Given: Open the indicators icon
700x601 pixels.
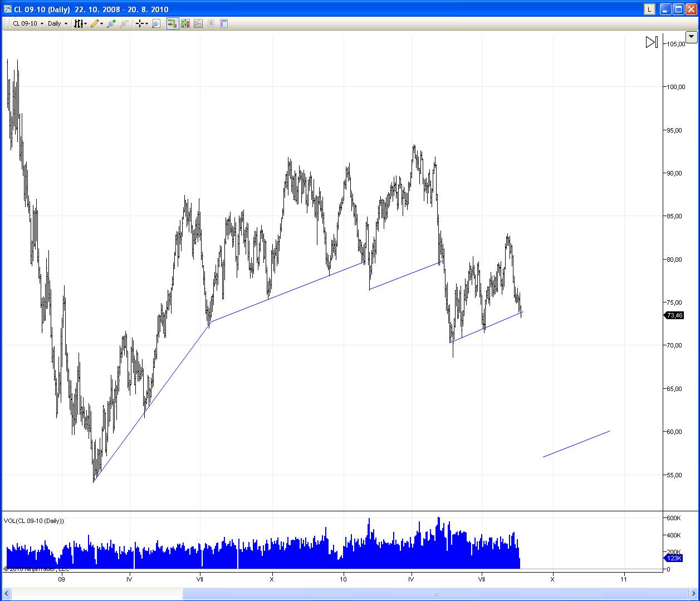Looking at the screenshot, I should pyautogui.click(x=198, y=23).
